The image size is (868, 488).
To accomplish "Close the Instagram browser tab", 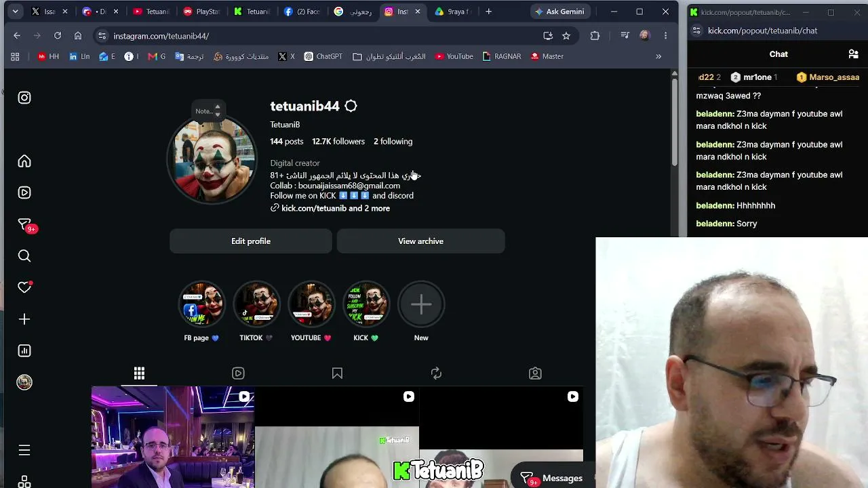I will point(418,12).
